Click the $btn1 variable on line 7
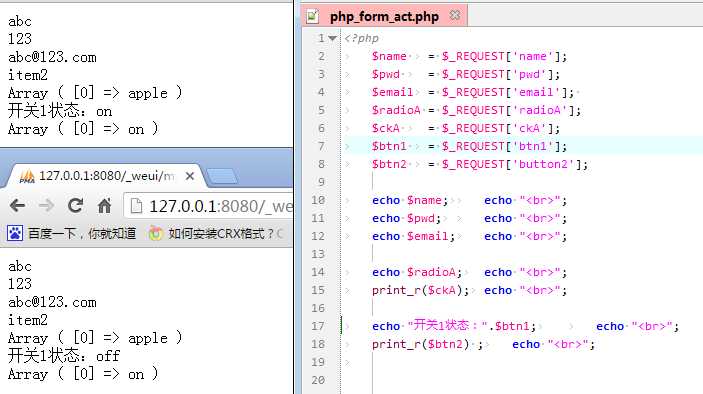 (389, 146)
